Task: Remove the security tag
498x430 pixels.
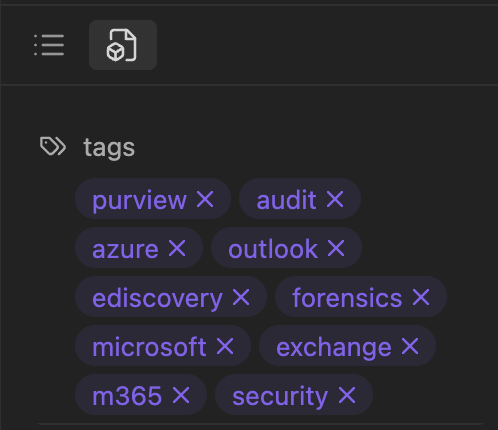Action: (x=347, y=395)
